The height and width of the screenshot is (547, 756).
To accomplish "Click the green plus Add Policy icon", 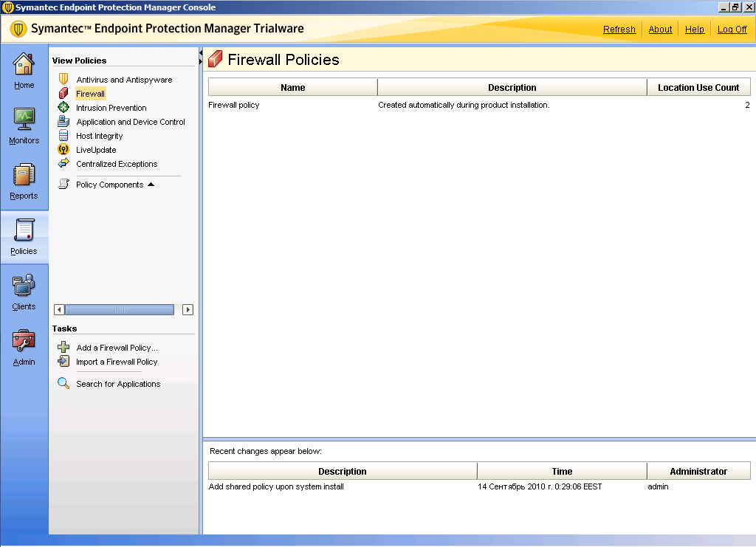I will click(x=63, y=347).
